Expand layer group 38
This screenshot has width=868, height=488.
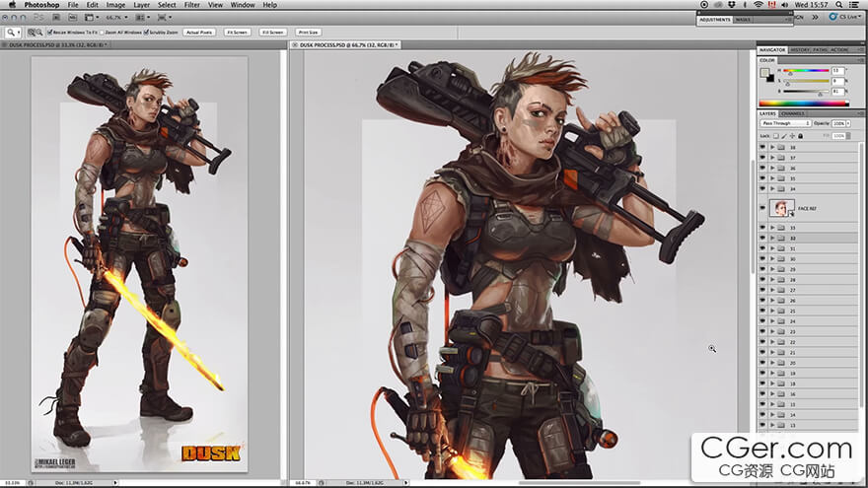(772, 147)
